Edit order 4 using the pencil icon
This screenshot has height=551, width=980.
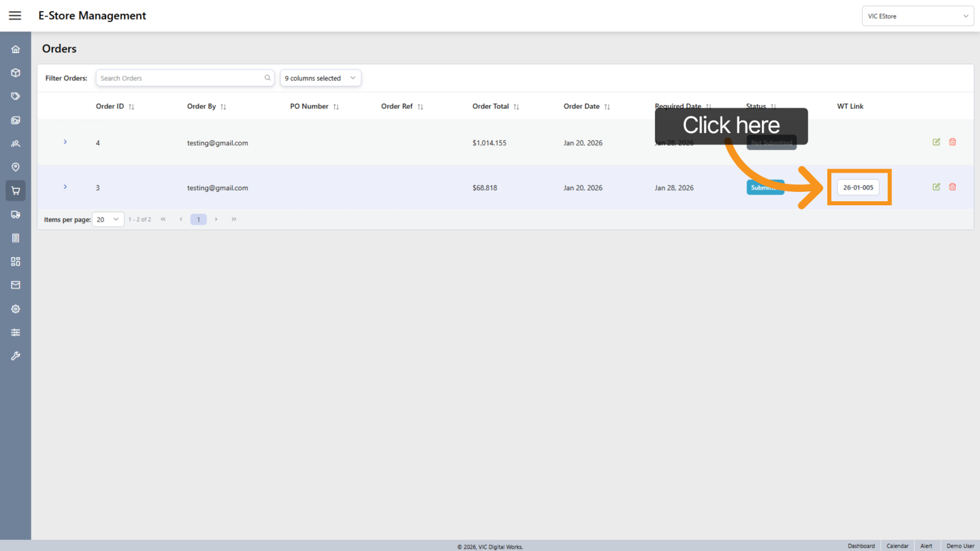(936, 142)
